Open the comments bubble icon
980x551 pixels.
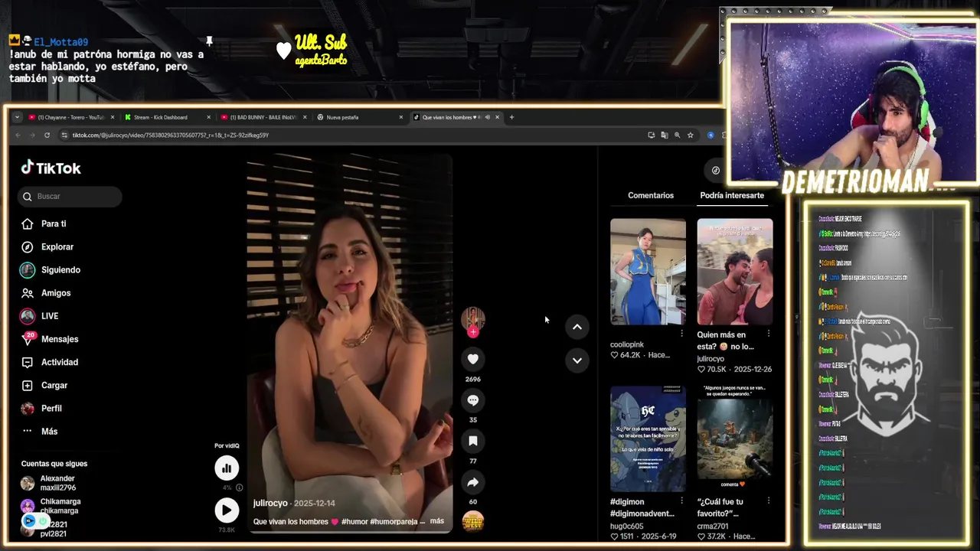(x=472, y=400)
